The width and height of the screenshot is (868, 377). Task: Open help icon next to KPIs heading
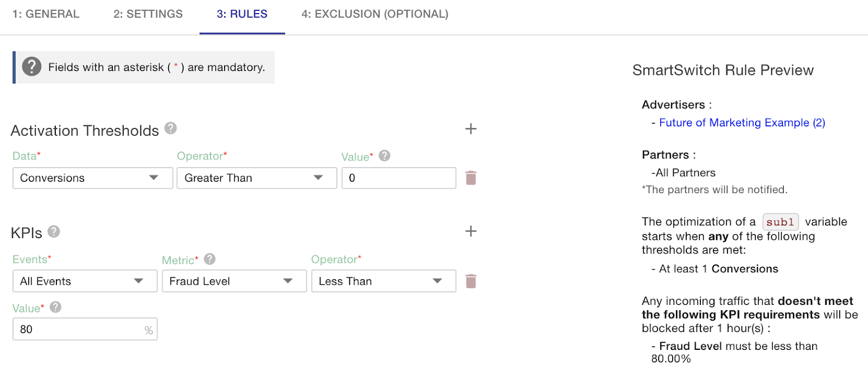click(x=54, y=232)
